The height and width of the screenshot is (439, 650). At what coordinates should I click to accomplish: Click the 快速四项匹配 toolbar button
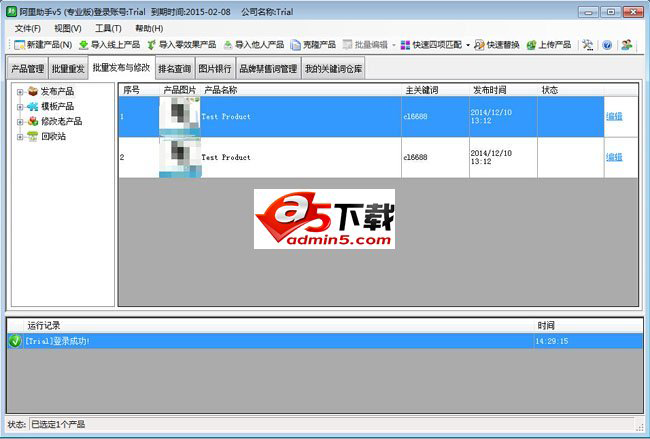[x=431, y=45]
